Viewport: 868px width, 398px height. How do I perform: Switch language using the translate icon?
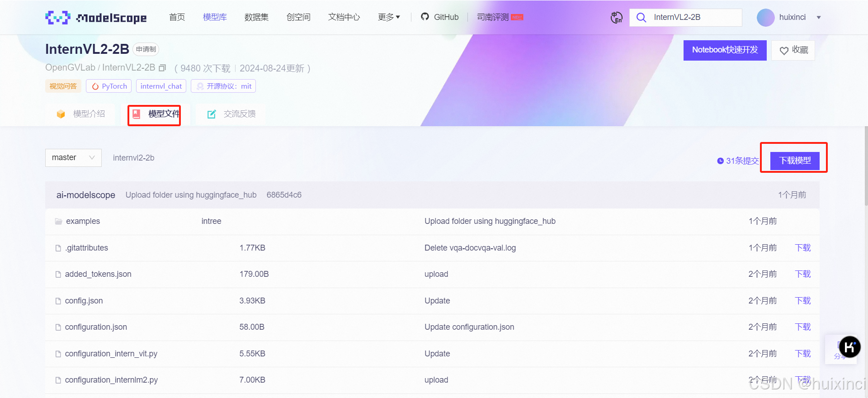click(x=617, y=17)
